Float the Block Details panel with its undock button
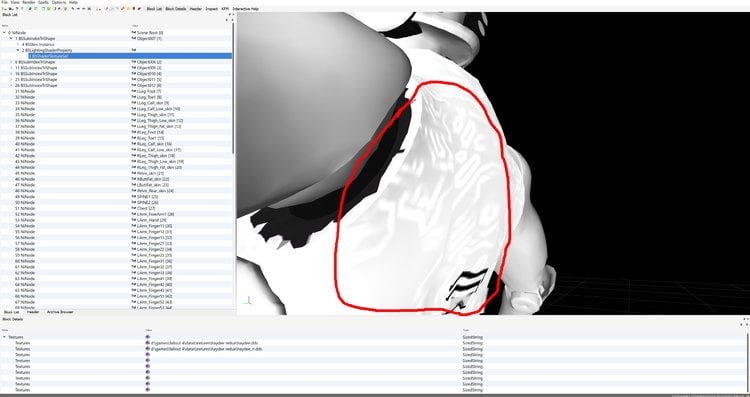Image resolution: width=750 pixels, height=397 pixels. coord(743,319)
